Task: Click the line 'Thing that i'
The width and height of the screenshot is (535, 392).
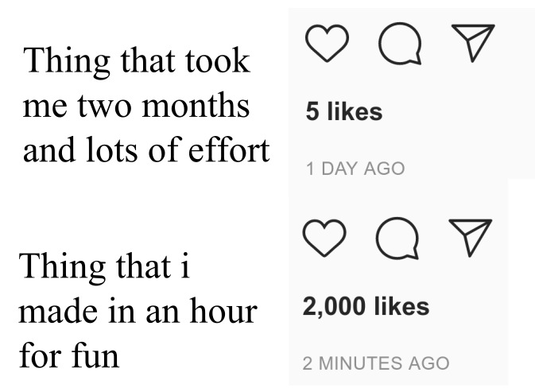Action: coord(104,267)
